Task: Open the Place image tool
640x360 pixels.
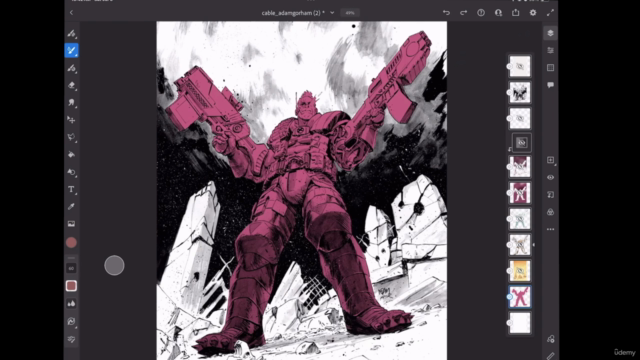Action: tap(71, 224)
